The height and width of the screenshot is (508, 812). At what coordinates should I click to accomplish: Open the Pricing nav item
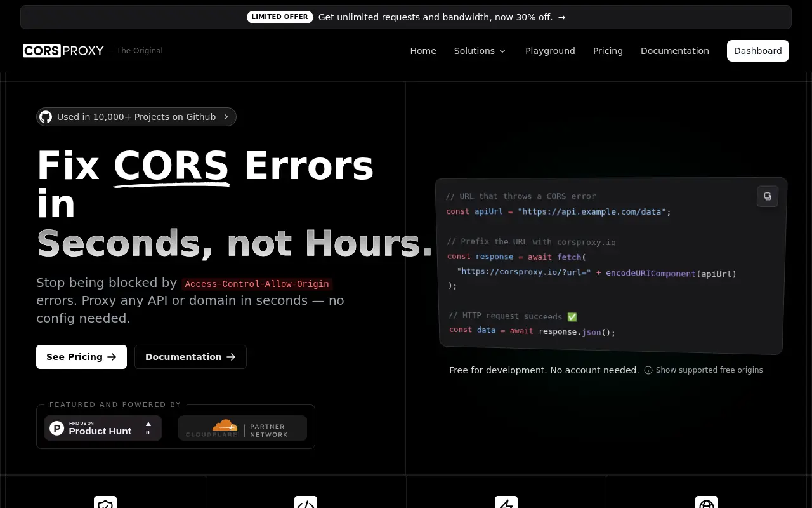(608, 51)
